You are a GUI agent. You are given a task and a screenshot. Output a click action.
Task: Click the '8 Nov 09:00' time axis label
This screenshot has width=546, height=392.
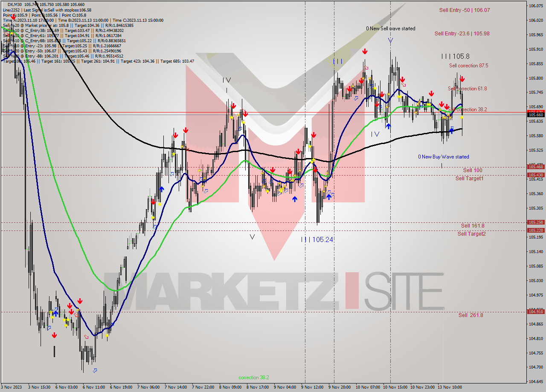[x=230, y=387]
